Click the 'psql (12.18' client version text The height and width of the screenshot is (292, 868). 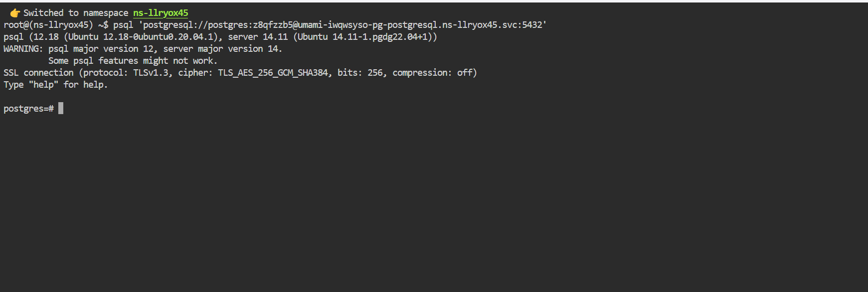click(31, 37)
